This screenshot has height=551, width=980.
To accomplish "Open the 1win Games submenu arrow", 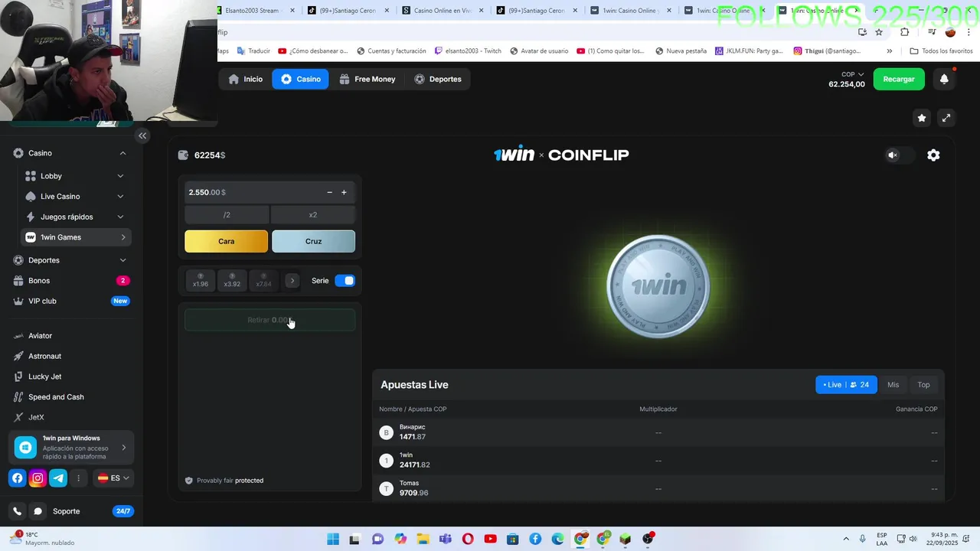I will [123, 237].
